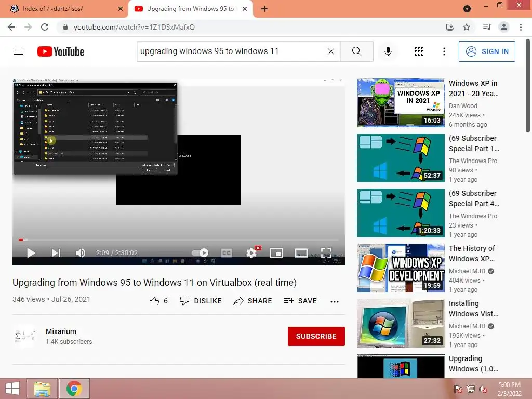Open File Explorer from the taskbar
Image resolution: width=532 pixels, height=399 pixels.
42,389
